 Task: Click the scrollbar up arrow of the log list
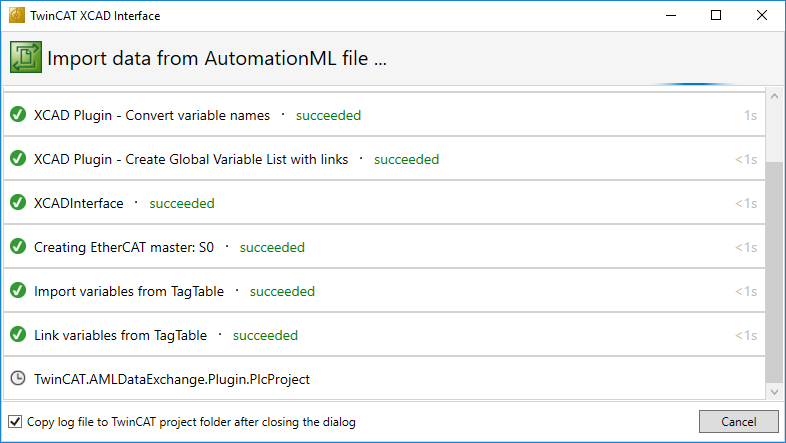tap(774, 96)
